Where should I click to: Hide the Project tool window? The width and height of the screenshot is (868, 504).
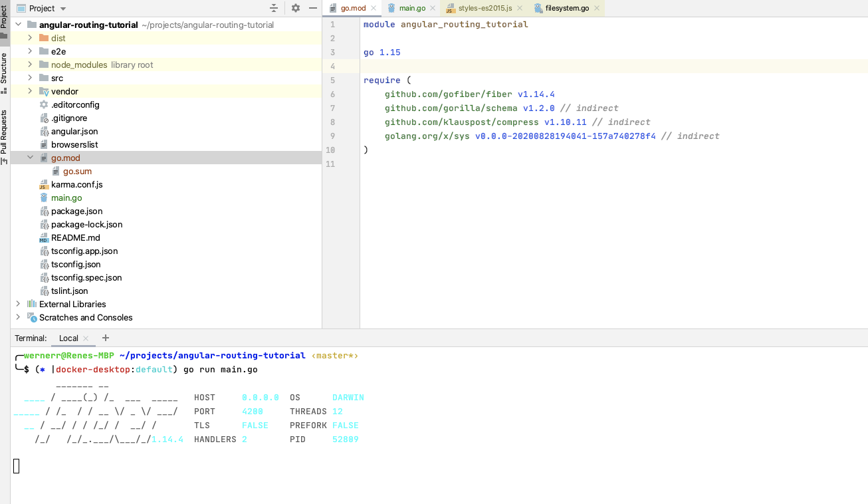pos(312,8)
